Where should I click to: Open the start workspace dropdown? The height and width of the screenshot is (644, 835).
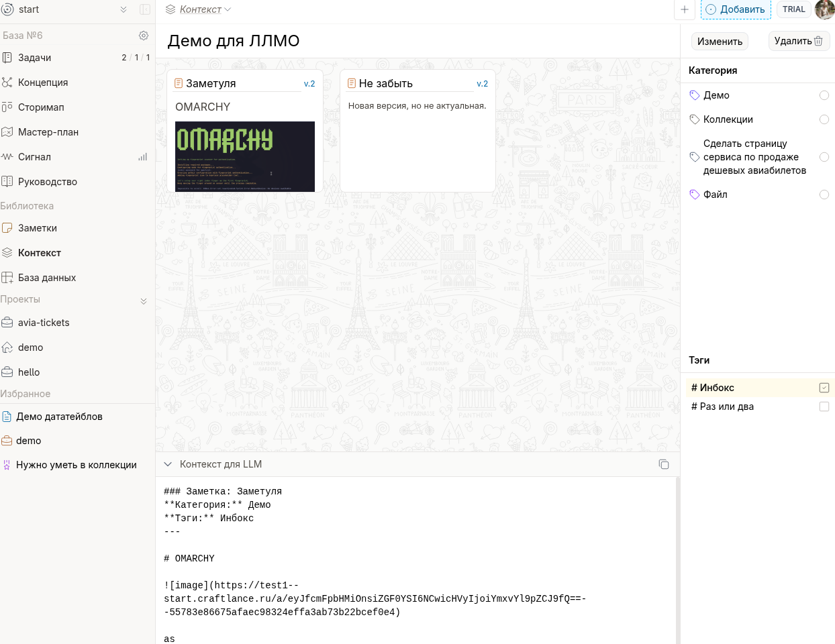coord(124,9)
